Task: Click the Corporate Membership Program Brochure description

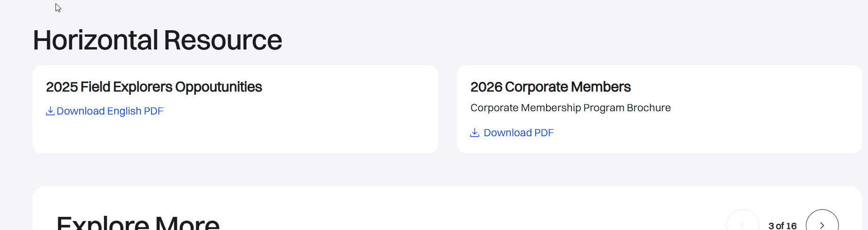Action: (x=570, y=108)
